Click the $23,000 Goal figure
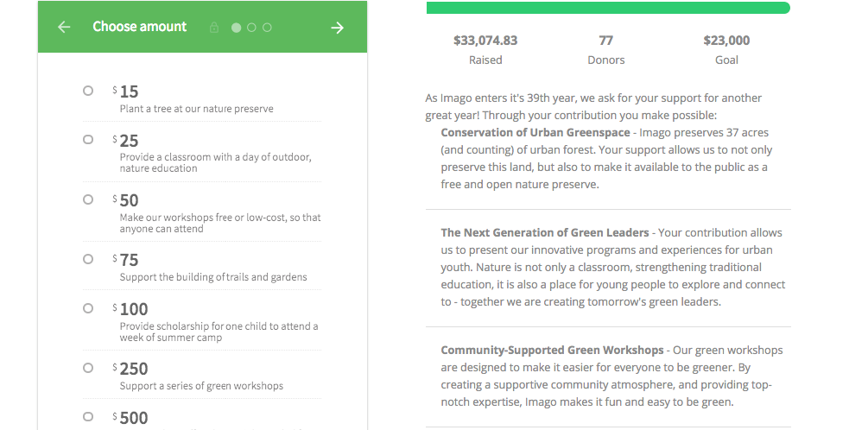This screenshot has height=430, width=868. point(726,41)
